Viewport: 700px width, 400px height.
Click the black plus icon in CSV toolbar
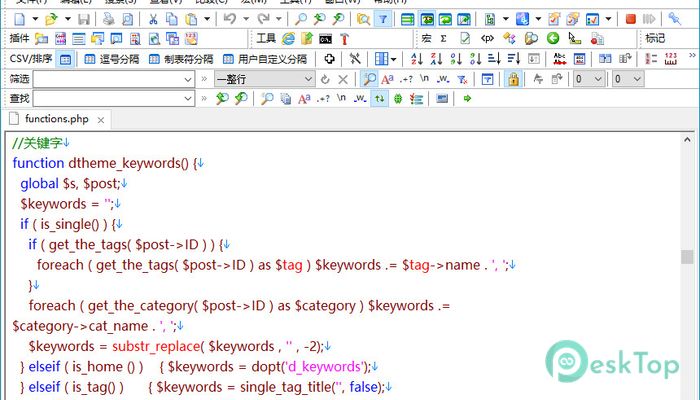[329, 58]
